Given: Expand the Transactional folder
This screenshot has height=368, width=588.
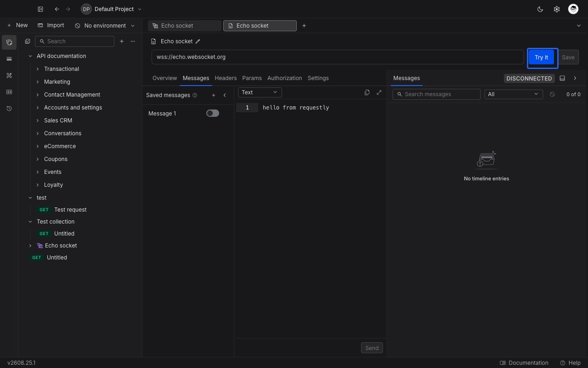Looking at the screenshot, I should click(38, 69).
